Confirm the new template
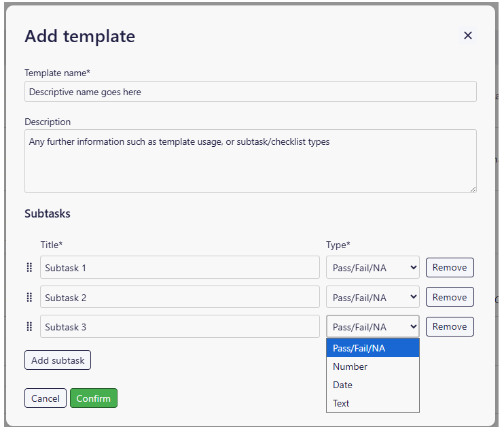Screen dimensions: 504x431 click(94, 398)
